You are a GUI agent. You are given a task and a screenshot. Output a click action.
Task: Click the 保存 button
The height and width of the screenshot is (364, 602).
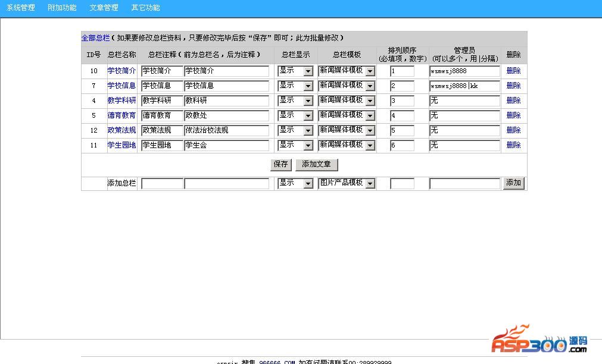coord(280,165)
